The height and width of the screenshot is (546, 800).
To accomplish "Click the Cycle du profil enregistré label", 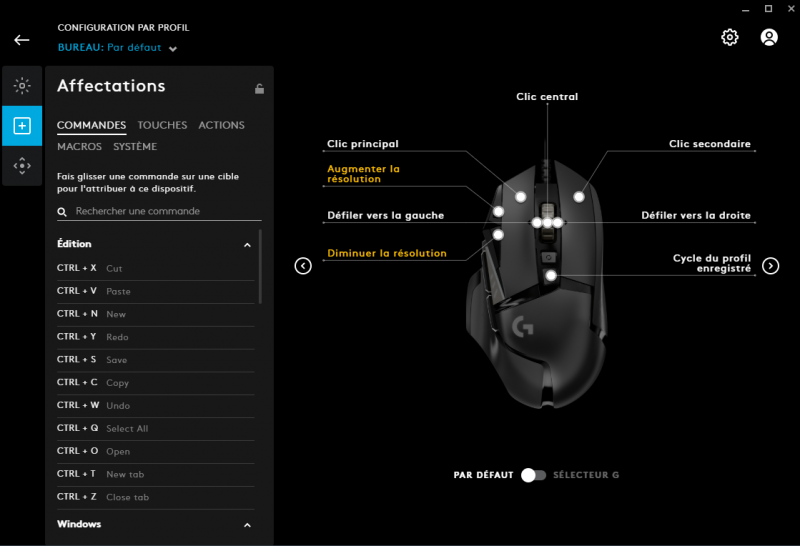I will pos(712,263).
